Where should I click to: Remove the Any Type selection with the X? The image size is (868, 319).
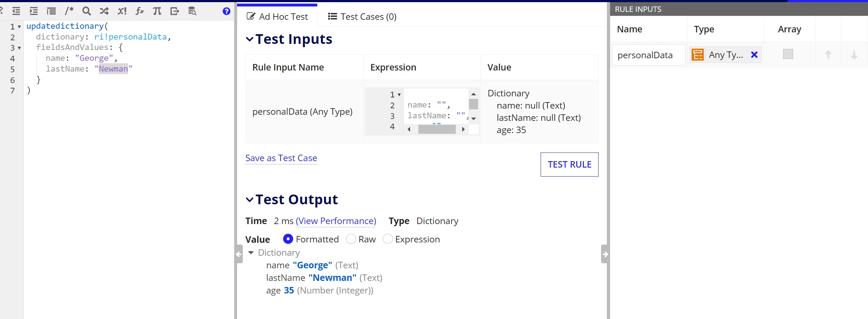click(754, 55)
